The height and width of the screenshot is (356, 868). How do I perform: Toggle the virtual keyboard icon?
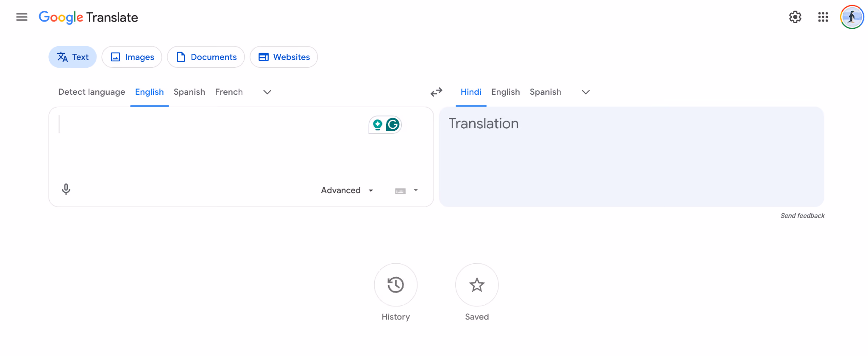click(400, 191)
